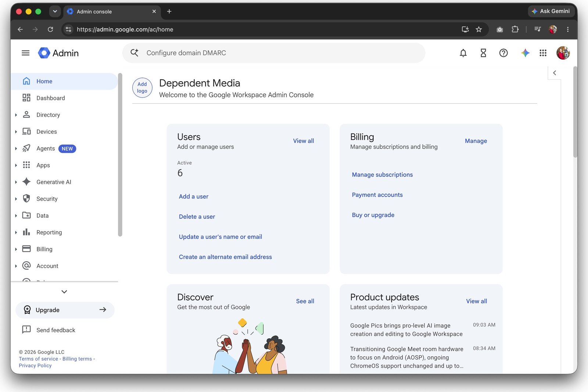Click the Apps grid icon in the sidebar
588x392 pixels.
pos(26,165)
